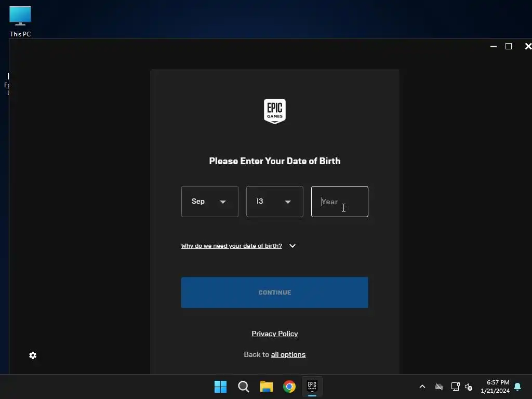Show hidden system tray icons
532x399 pixels.
tap(422, 387)
